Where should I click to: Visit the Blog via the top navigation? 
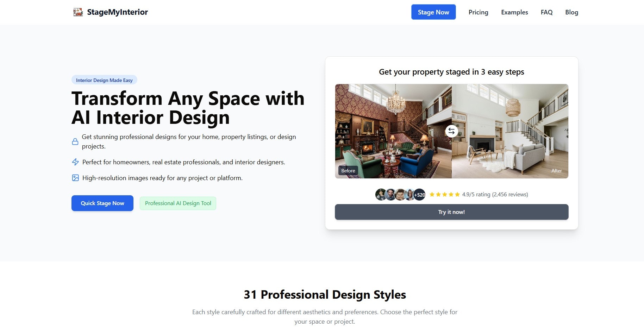(x=571, y=12)
